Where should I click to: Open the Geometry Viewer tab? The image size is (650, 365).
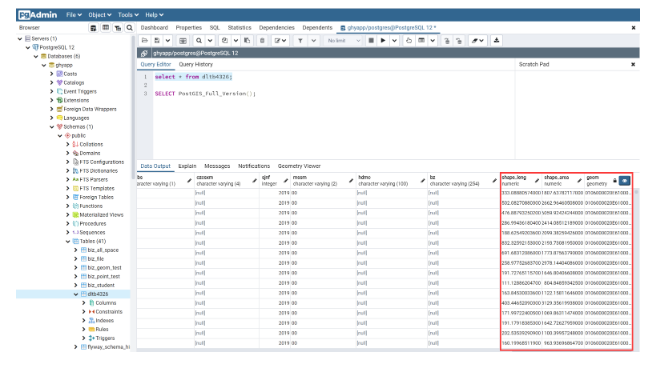tap(299, 166)
